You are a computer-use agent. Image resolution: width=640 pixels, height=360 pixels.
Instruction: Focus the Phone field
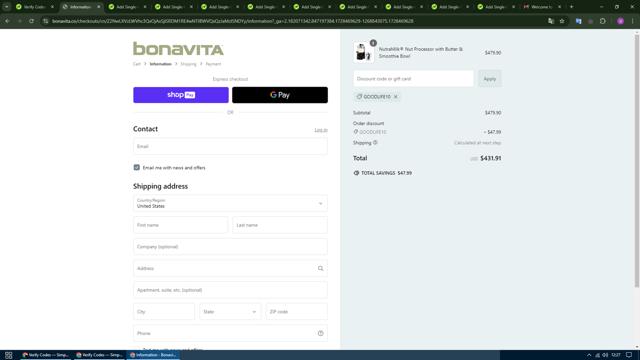pos(230,333)
